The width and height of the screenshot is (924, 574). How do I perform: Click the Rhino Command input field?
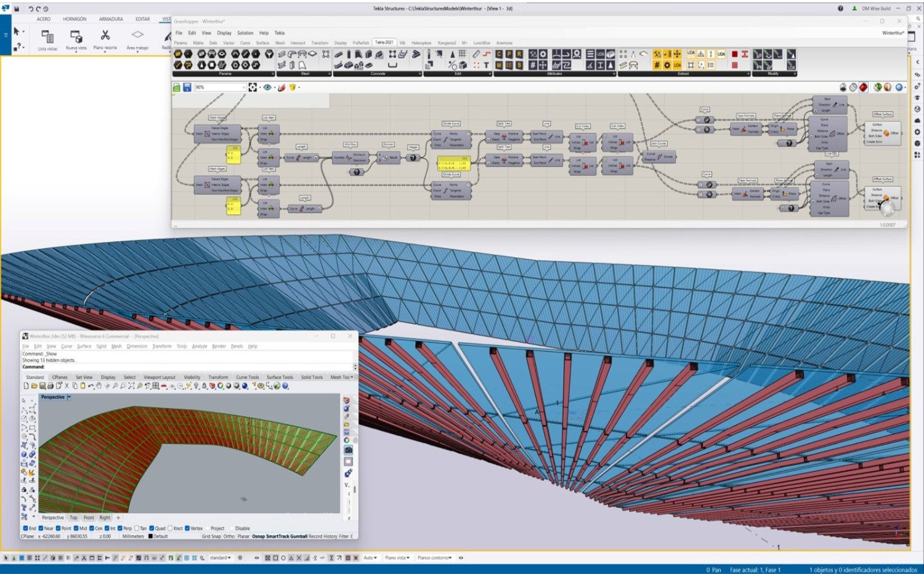(x=185, y=367)
